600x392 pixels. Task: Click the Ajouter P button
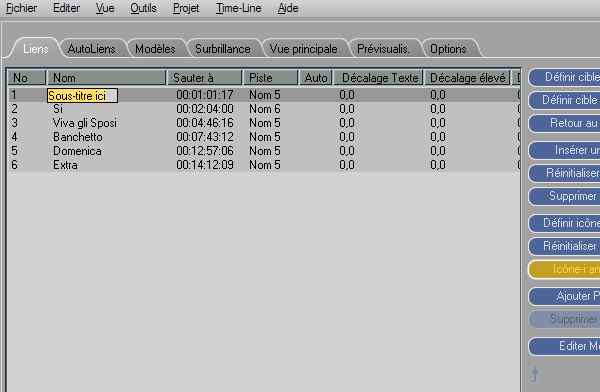click(x=564, y=296)
